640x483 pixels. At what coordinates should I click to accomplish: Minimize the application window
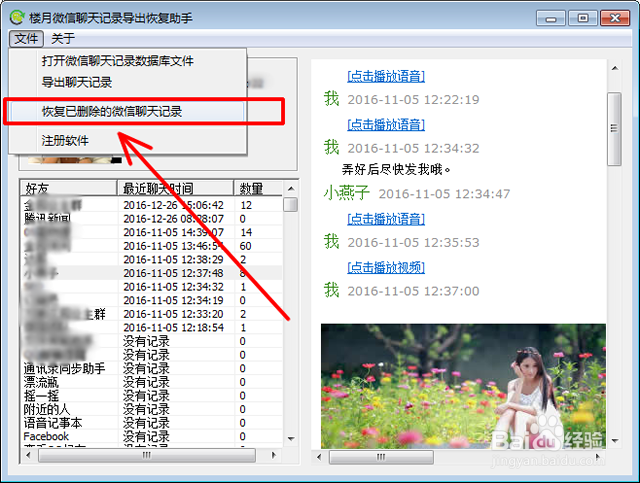click(551, 18)
